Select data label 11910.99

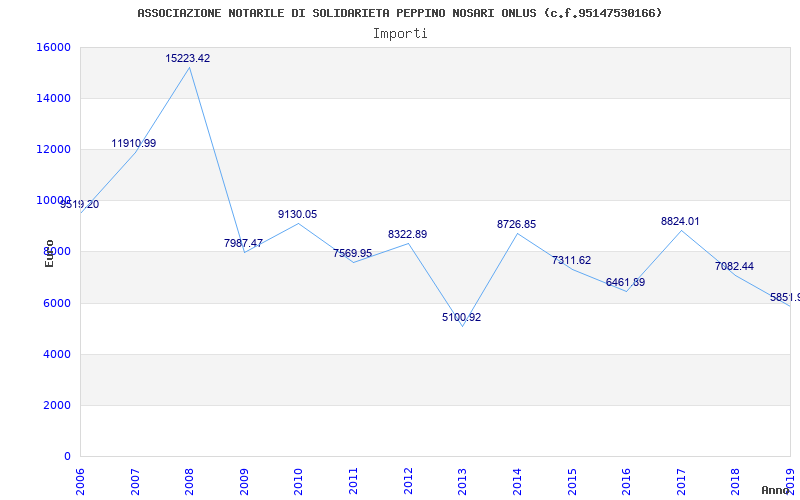[134, 143]
